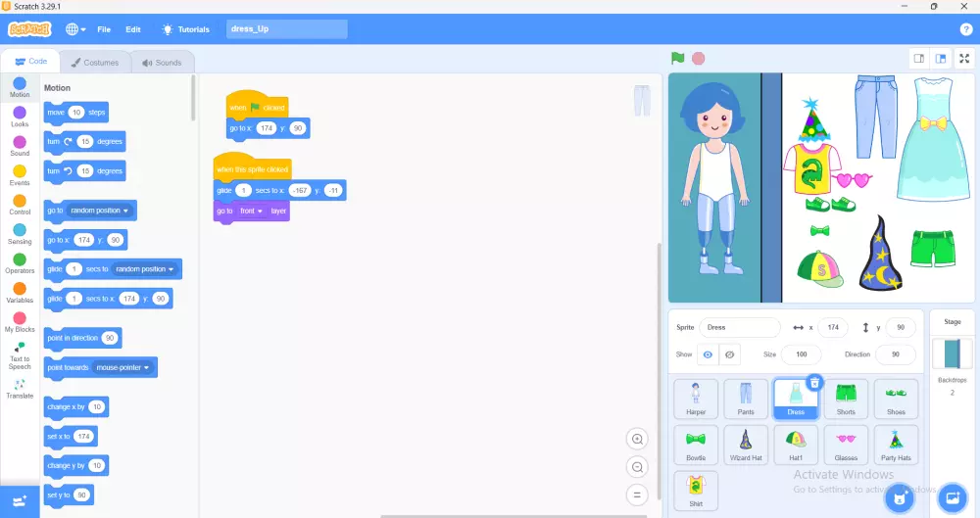The width and height of the screenshot is (980, 518).
Task: Click the sprite x position field
Action: pos(833,327)
